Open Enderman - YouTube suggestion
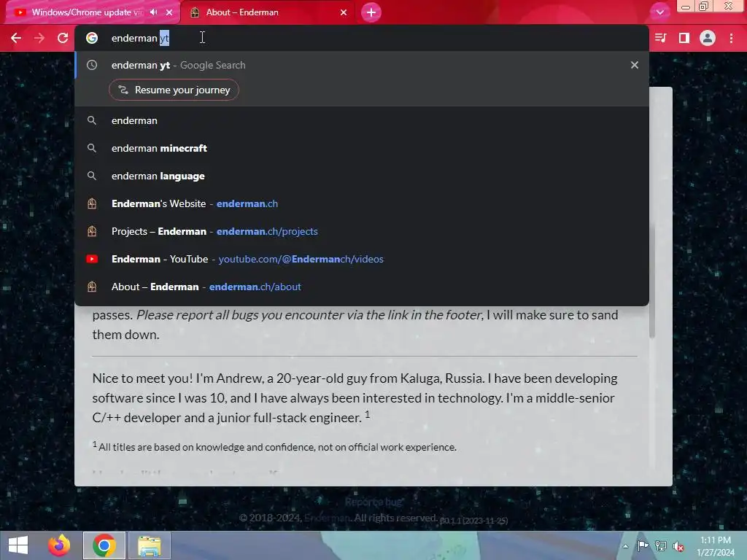This screenshot has width=747, height=560. click(x=362, y=259)
